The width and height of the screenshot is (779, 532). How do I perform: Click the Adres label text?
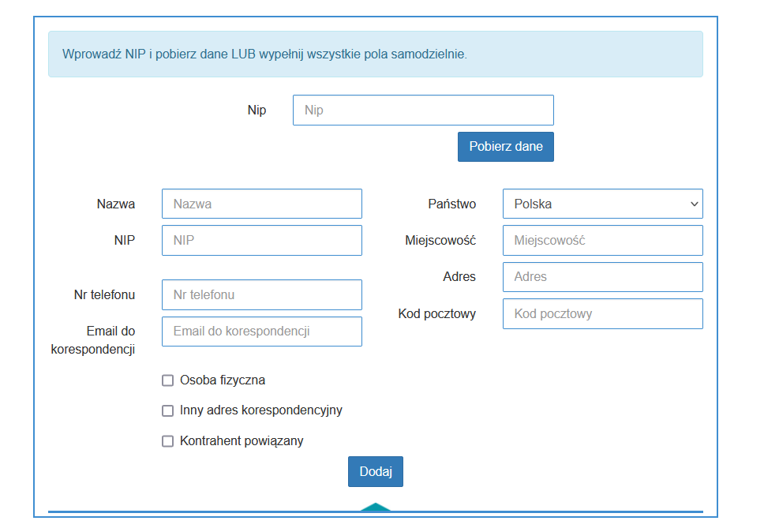tap(459, 277)
